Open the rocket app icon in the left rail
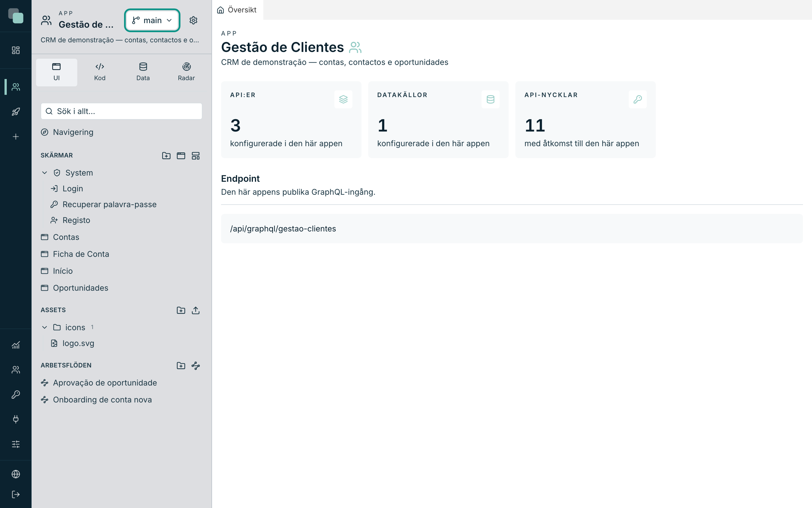The width and height of the screenshot is (812, 508). point(16,112)
